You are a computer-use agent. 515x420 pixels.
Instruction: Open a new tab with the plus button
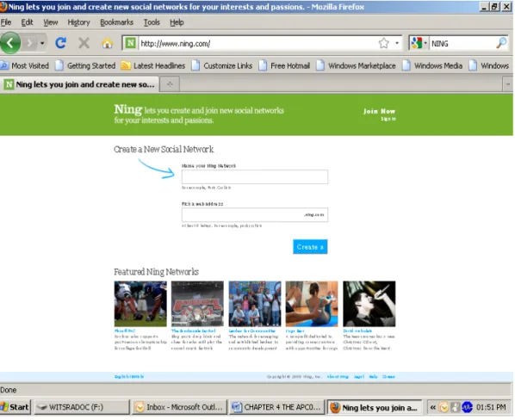click(170, 84)
